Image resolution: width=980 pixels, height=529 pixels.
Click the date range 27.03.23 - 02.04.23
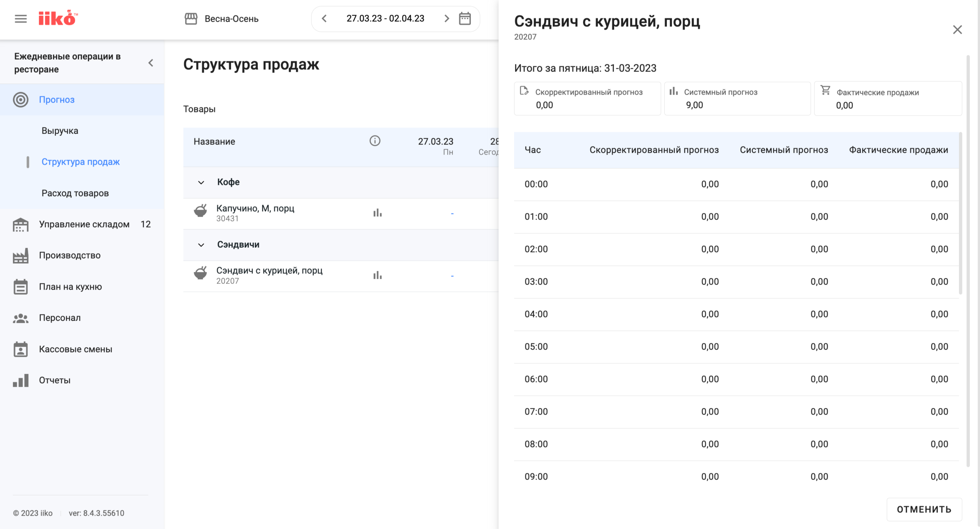tap(385, 18)
